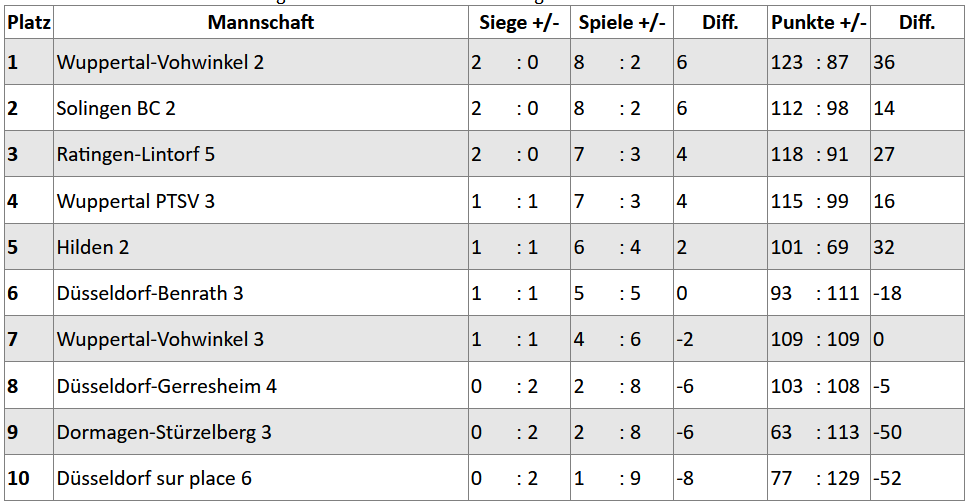967x502 pixels.
Task: Click the Ratingen-Lintorf 5 team name
Action: point(136,154)
